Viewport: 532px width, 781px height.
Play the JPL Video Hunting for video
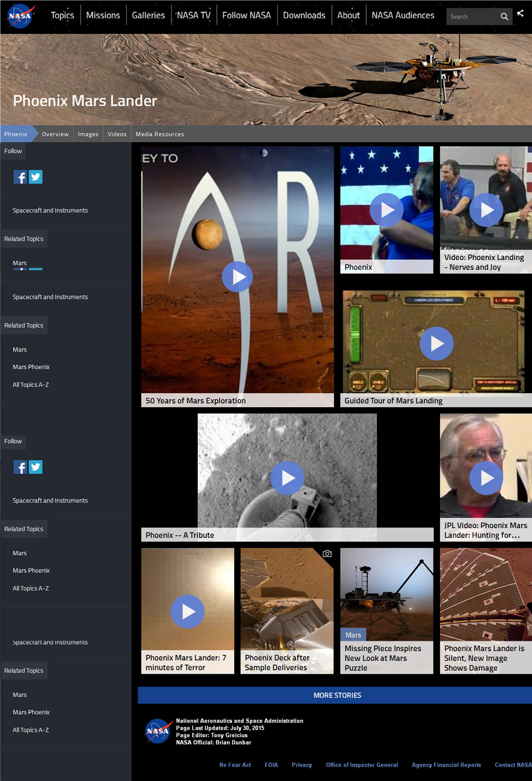click(x=486, y=478)
